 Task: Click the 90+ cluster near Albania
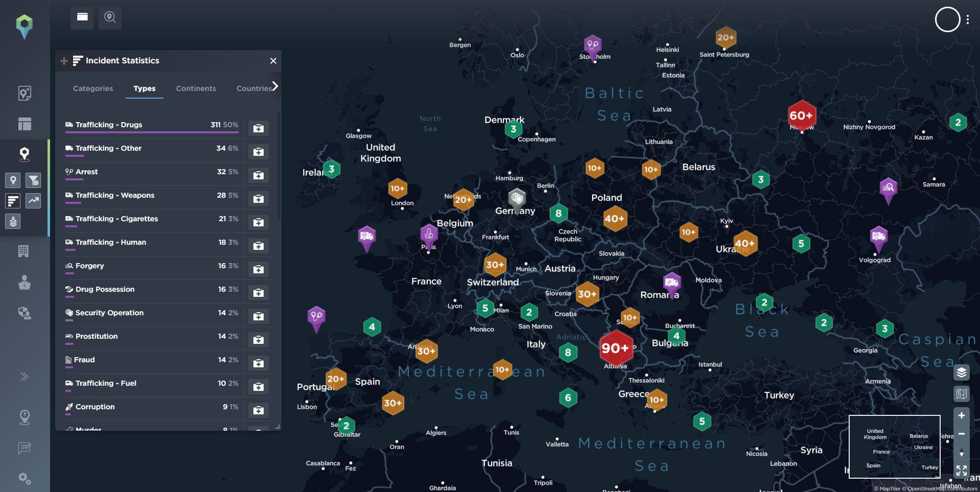(616, 348)
